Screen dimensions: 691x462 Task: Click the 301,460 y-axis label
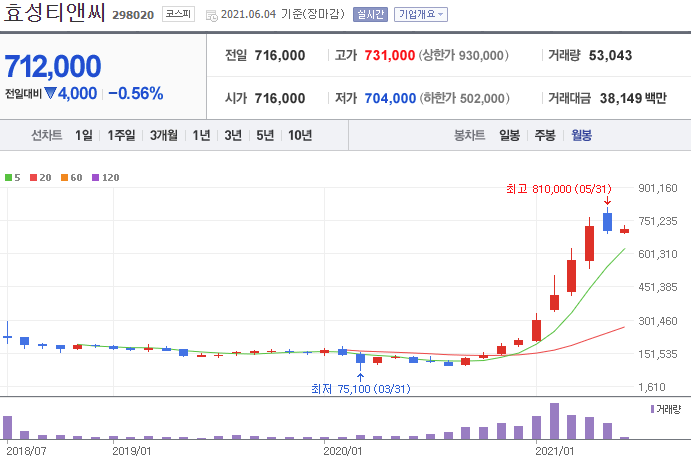[x=658, y=321]
